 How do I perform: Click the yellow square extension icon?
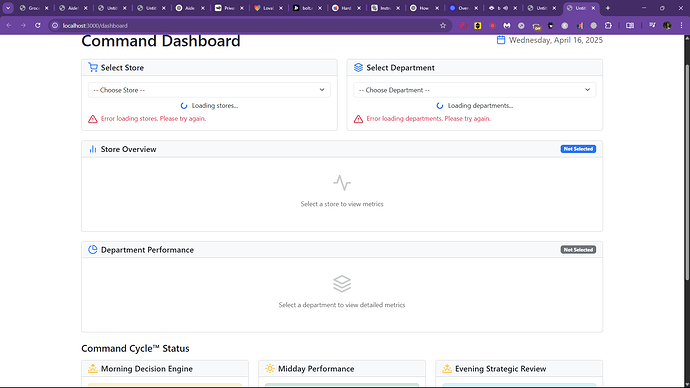click(477, 26)
